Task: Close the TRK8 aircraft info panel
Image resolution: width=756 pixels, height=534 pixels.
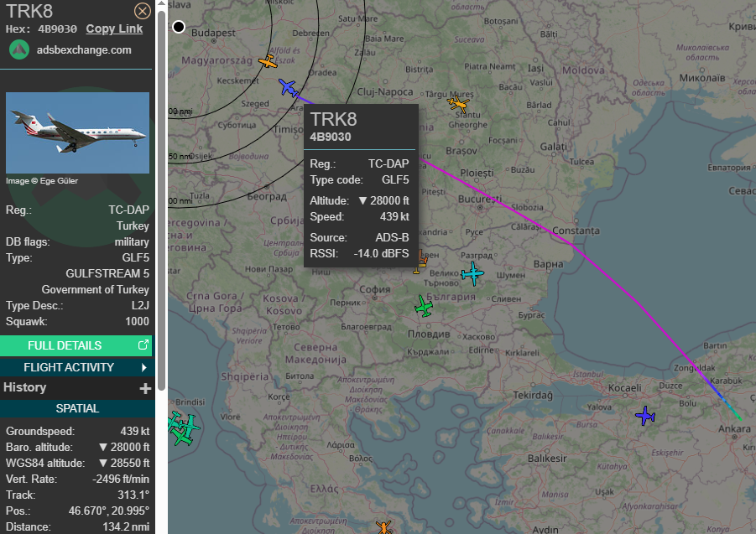Action: pyautogui.click(x=143, y=11)
